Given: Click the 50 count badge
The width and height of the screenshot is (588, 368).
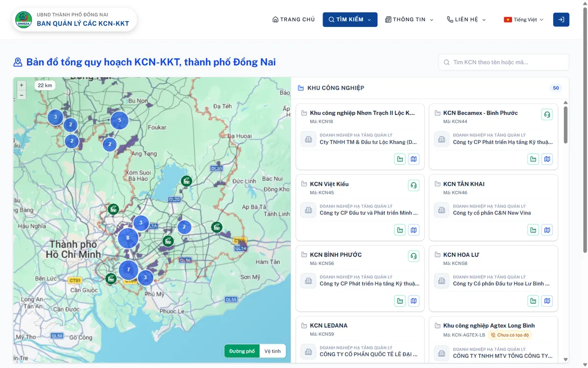Looking at the screenshot, I should tap(556, 88).
